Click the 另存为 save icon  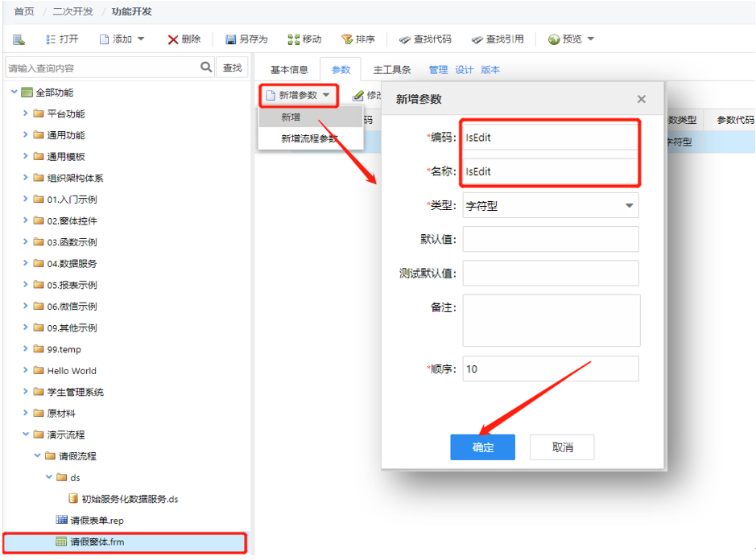pyautogui.click(x=230, y=39)
